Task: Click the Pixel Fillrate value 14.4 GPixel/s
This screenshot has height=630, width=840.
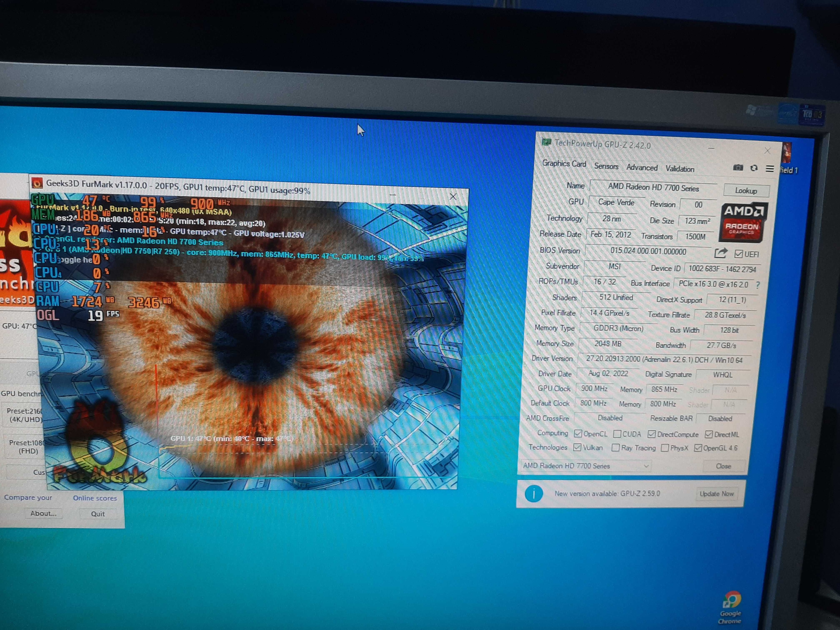Action: coord(609,313)
